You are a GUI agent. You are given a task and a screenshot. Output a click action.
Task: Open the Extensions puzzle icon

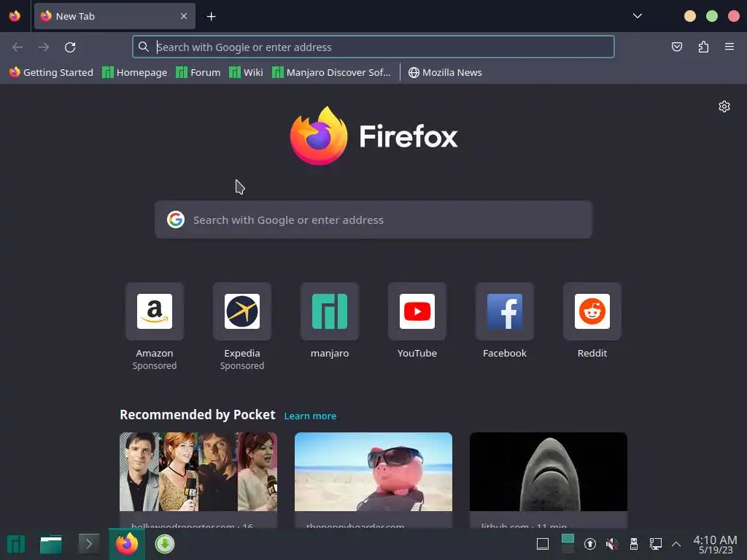tap(703, 47)
